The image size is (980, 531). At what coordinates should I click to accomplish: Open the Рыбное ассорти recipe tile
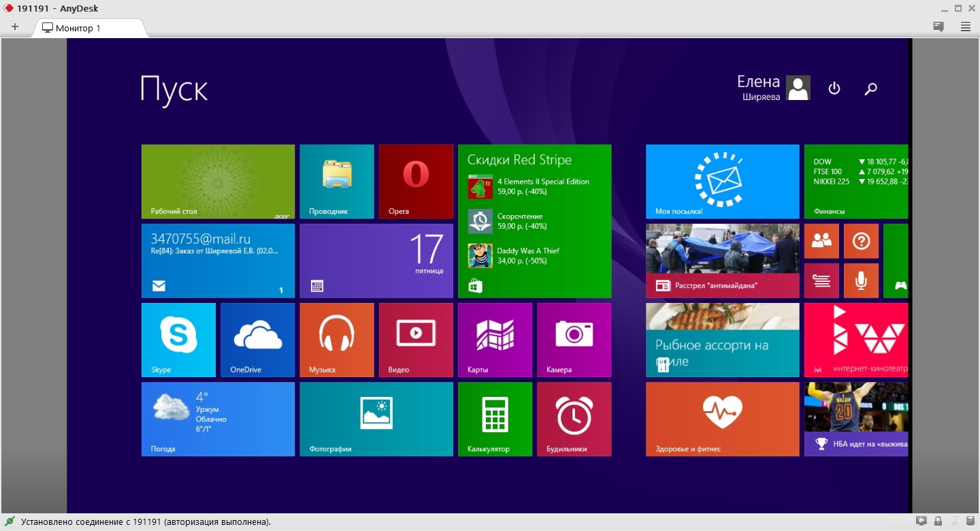722,340
